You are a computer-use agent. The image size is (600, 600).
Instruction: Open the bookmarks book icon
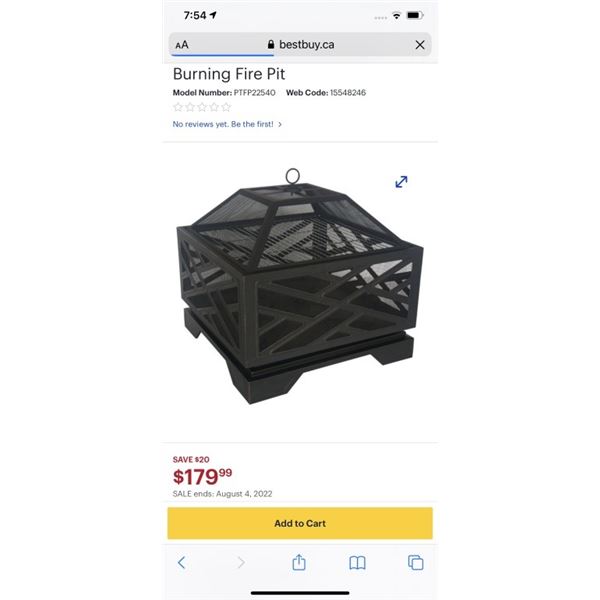357,563
